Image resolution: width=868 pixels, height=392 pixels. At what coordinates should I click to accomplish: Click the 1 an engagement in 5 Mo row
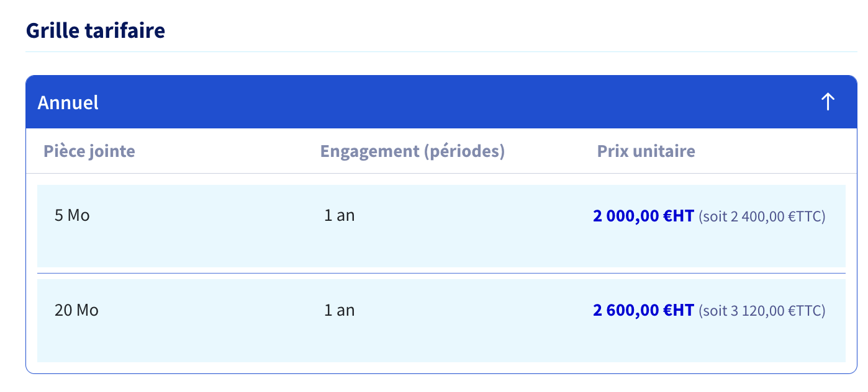pyautogui.click(x=340, y=216)
